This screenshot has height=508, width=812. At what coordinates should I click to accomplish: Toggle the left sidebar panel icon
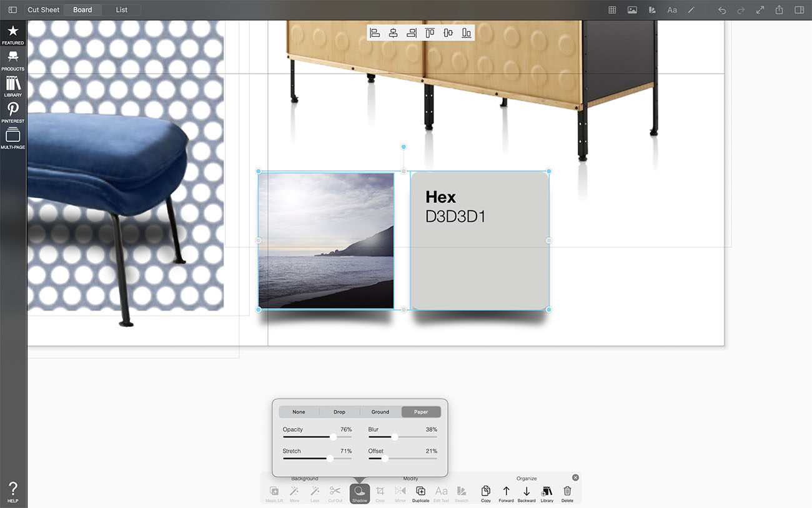coord(12,10)
